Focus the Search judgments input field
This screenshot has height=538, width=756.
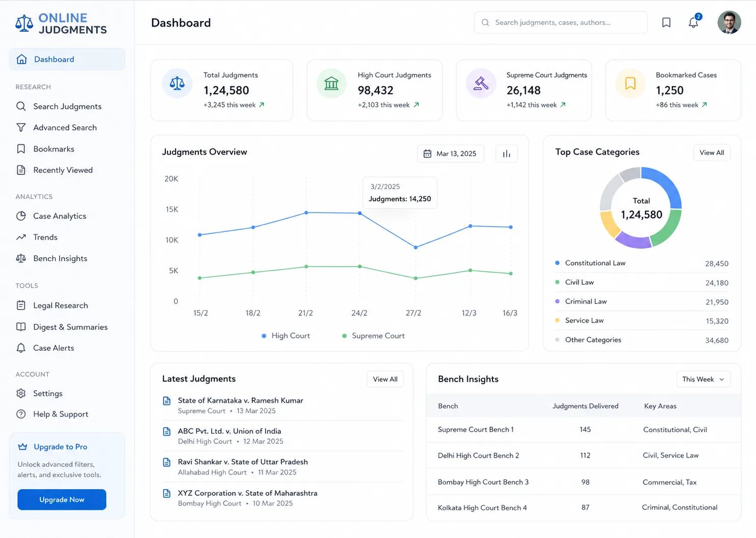coord(561,22)
